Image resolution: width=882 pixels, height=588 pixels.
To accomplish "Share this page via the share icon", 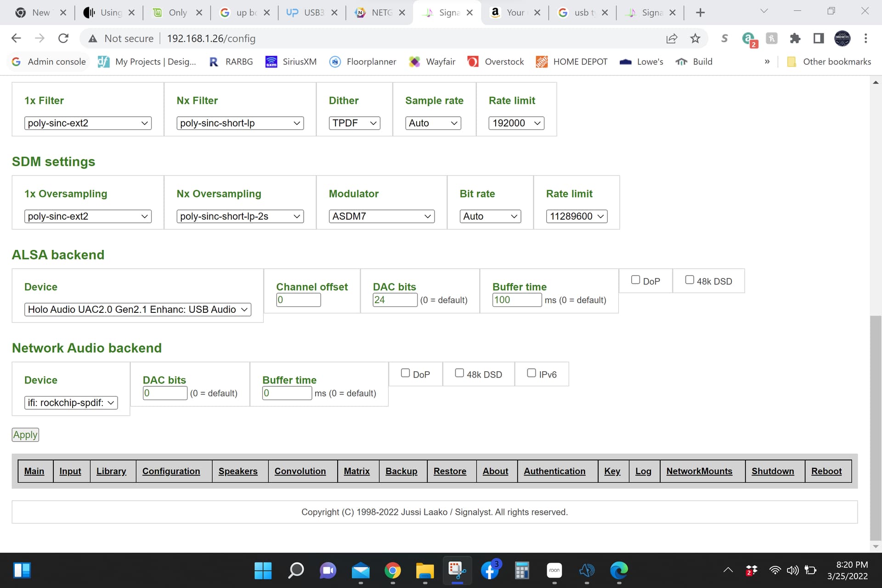I will point(672,39).
